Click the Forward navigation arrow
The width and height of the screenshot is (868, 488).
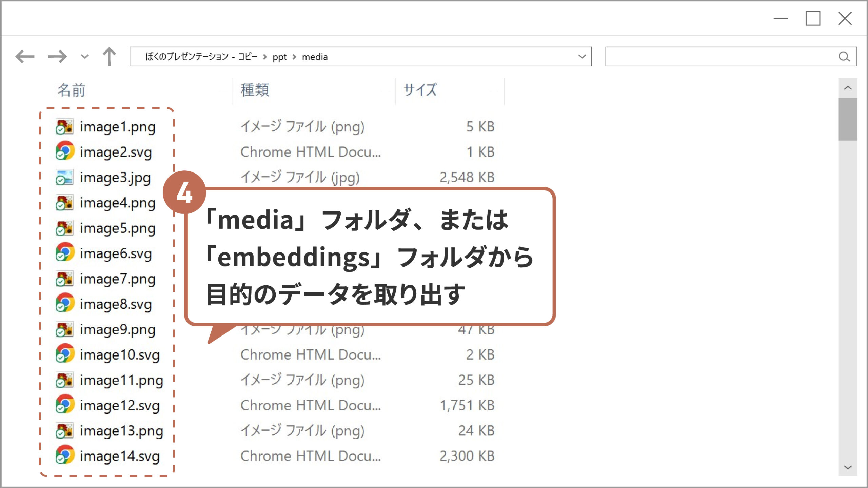[57, 57]
